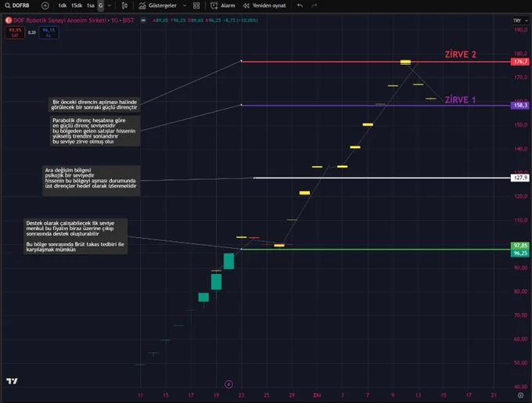The image size is (532, 403).
Task: Click the Alarm clock icon
Action: (214, 5)
